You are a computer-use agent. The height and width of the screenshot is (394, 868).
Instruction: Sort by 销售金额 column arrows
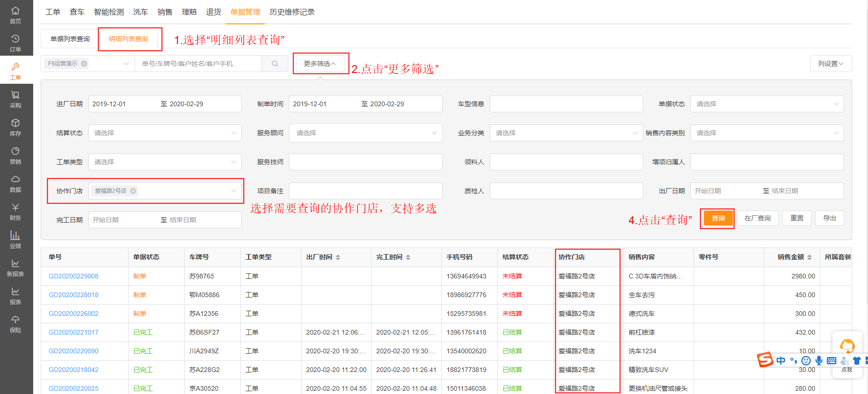[810, 257]
